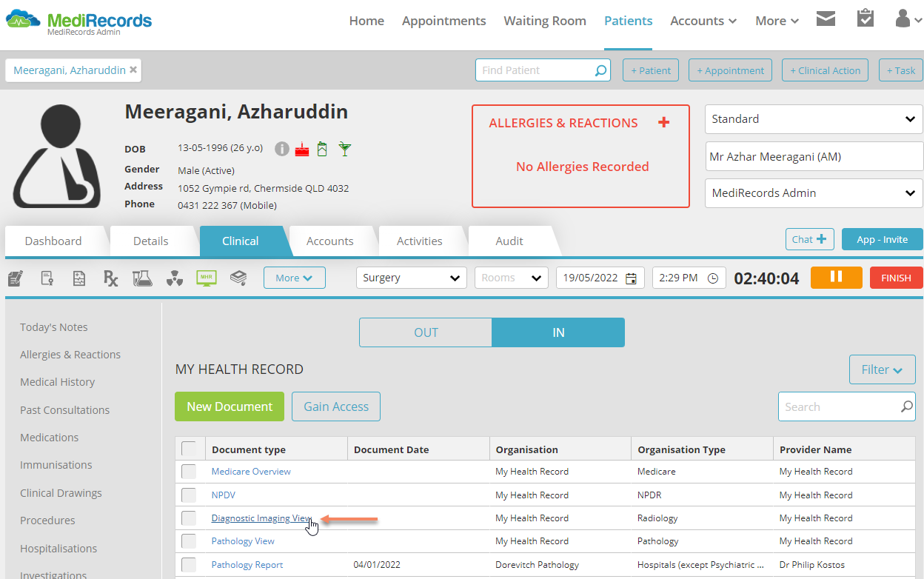Expand the More clinical tools dropdown

tap(294, 278)
